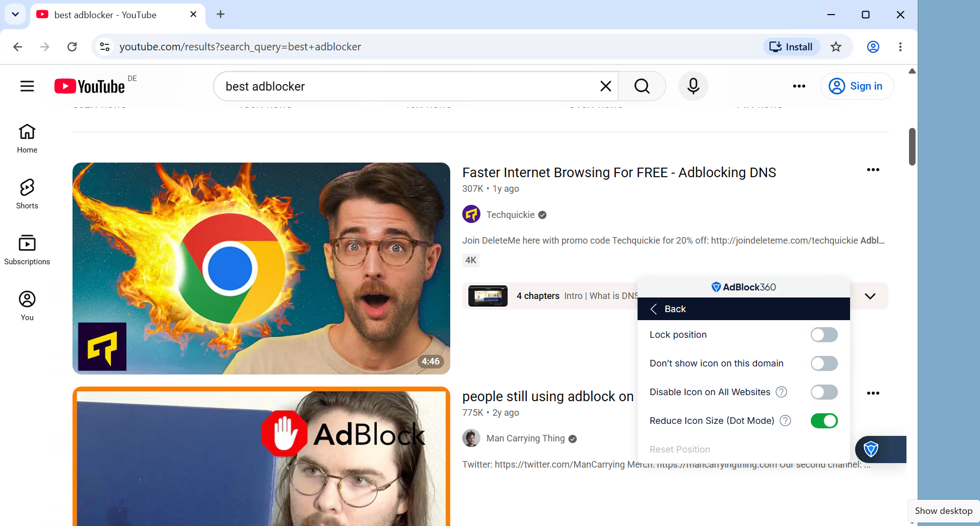
Task: Click the Install app button
Action: point(792,47)
